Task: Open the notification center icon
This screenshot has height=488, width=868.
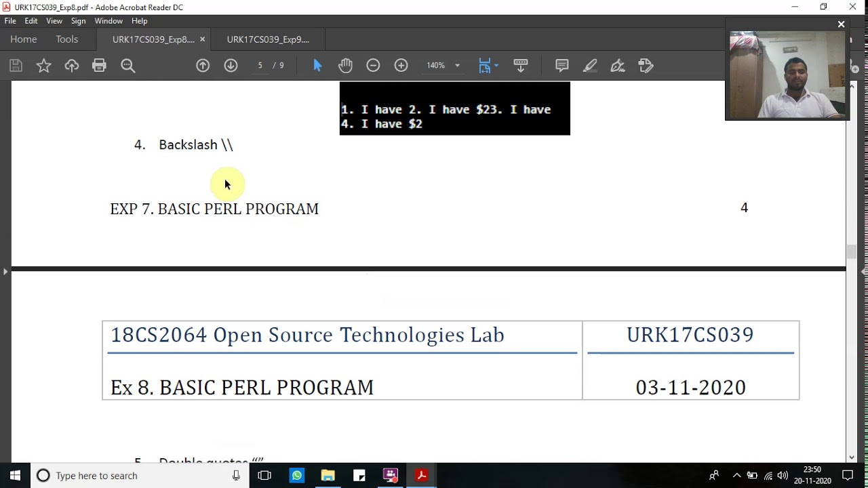Action: (x=848, y=476)
